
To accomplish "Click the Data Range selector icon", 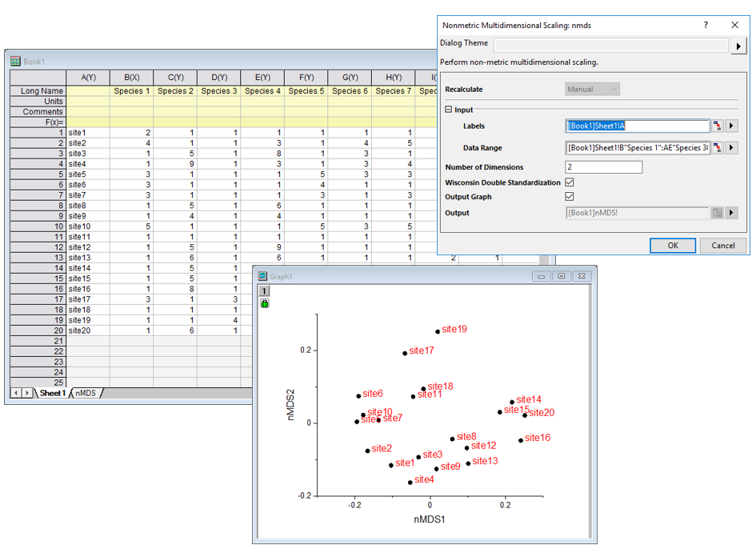I will (718, 148).
